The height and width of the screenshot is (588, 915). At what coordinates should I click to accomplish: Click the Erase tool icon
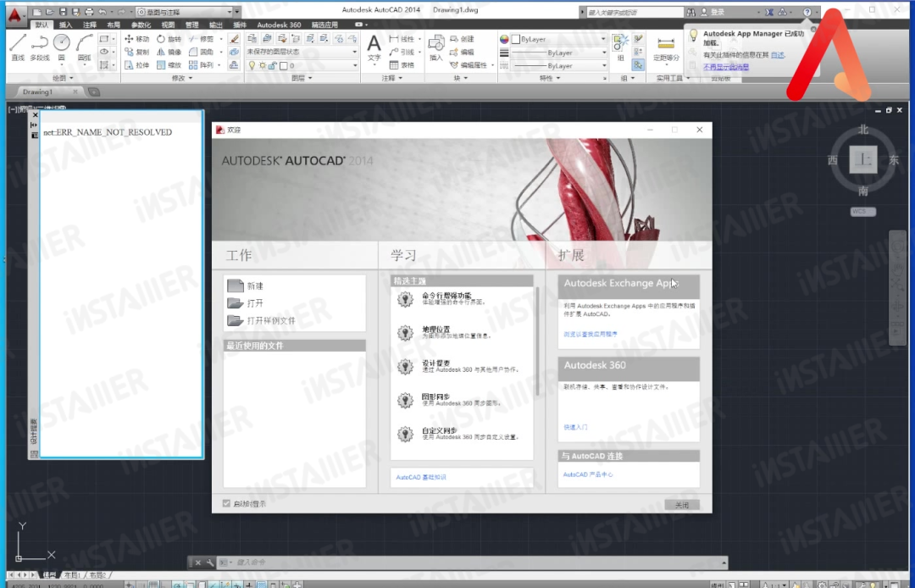(234, 39)
